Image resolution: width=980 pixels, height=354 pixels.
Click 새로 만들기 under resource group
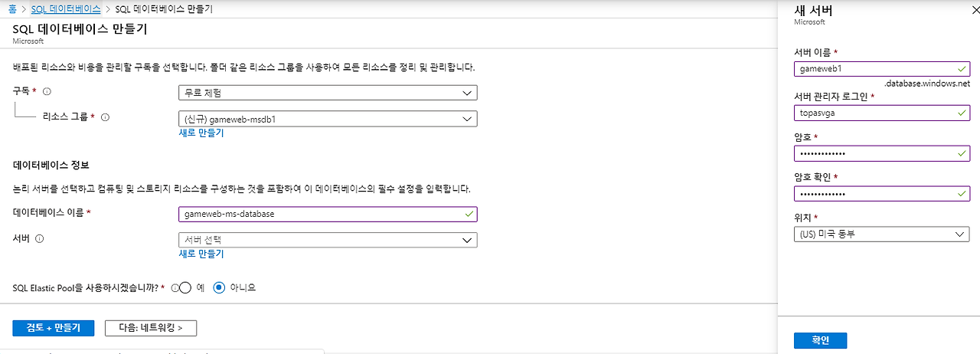click(x=201, y=133)
